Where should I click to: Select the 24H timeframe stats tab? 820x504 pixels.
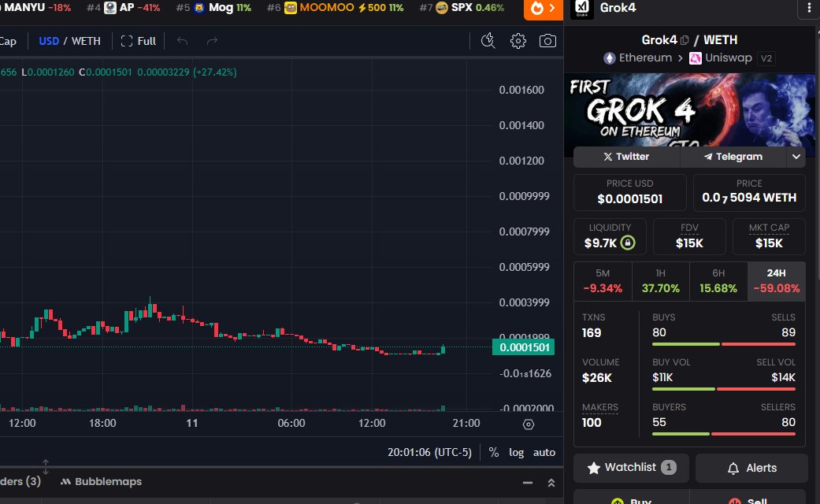(776, 281)
